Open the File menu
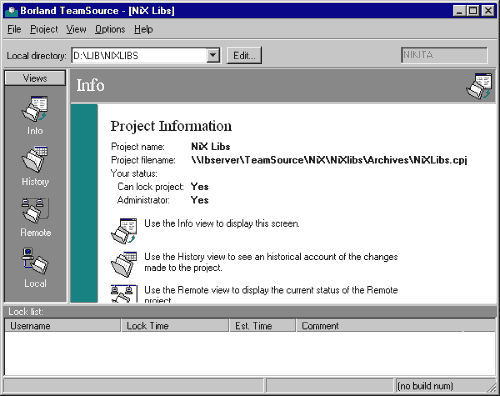 pos(14,29)
